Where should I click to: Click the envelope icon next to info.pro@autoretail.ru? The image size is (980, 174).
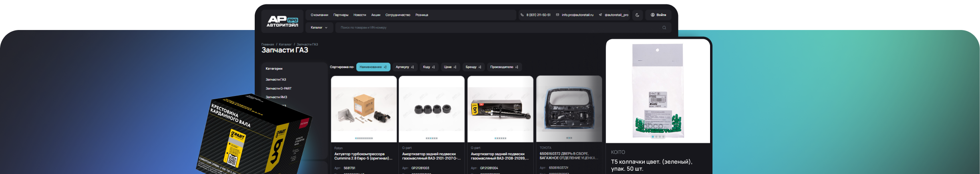557,15
